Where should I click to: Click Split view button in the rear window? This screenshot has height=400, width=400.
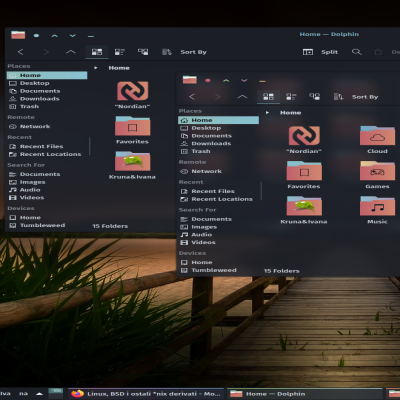click(x=320, y=52)
